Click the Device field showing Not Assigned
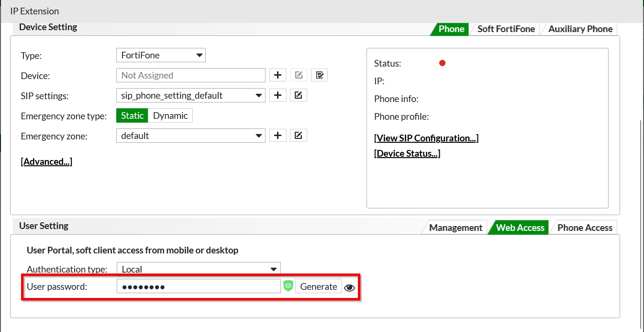The height and width of the screenshot is (332, 644). pyautogui.click(x=190, y=75)
